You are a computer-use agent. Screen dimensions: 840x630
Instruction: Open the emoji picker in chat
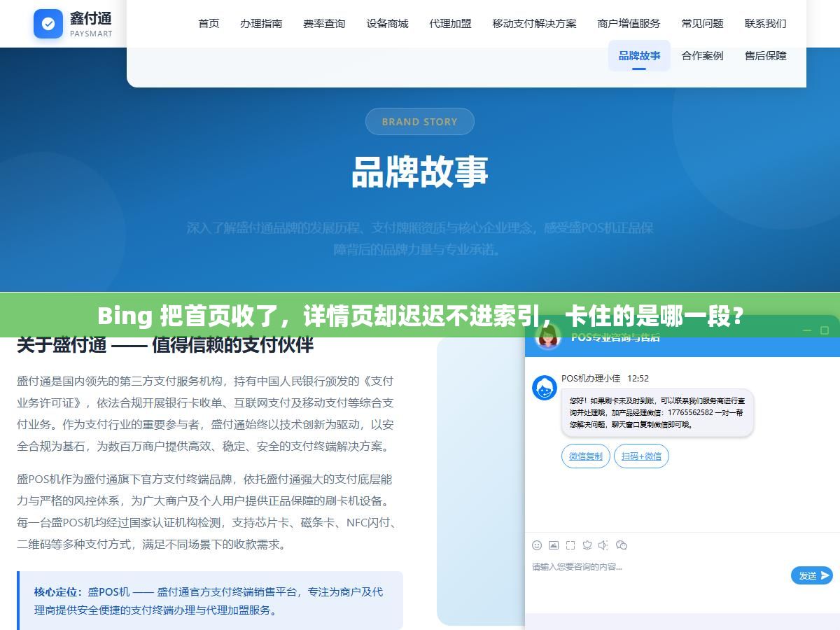(537, 545)
